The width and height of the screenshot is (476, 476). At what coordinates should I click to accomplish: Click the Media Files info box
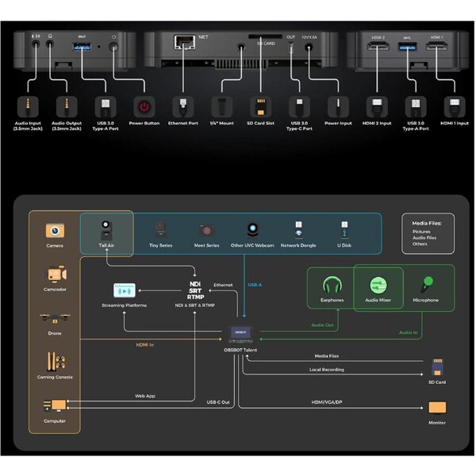(428, 233)
